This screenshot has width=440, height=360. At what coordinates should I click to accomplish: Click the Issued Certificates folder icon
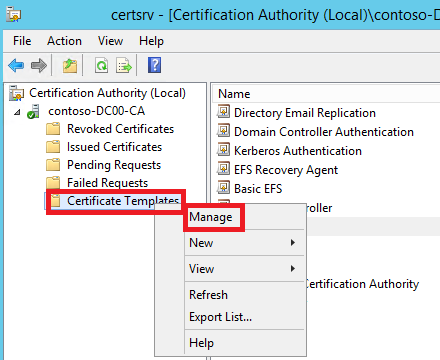click(53, 147)
